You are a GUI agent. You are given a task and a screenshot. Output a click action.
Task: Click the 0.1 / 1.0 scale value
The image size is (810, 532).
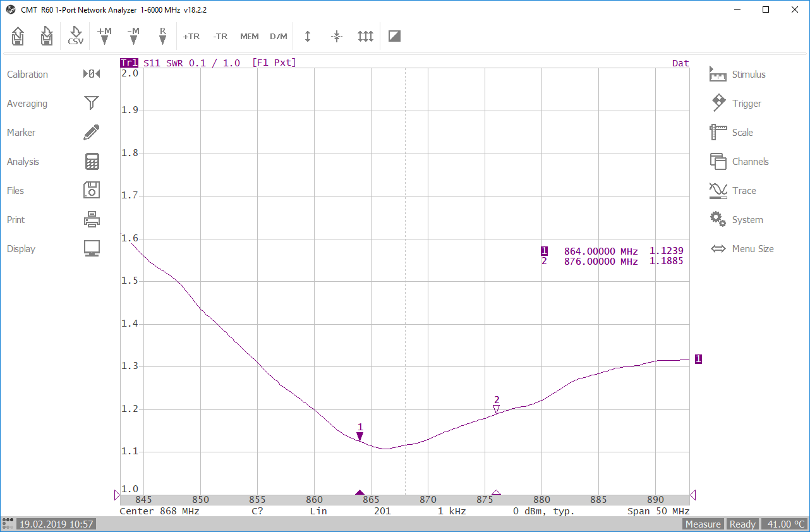[215, 63]
